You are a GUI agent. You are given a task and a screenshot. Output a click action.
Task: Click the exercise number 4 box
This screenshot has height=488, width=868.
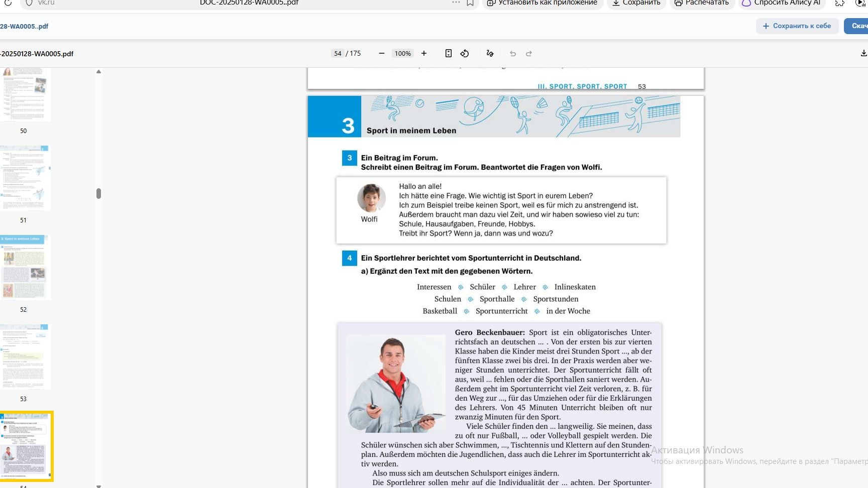click(350, 258)
